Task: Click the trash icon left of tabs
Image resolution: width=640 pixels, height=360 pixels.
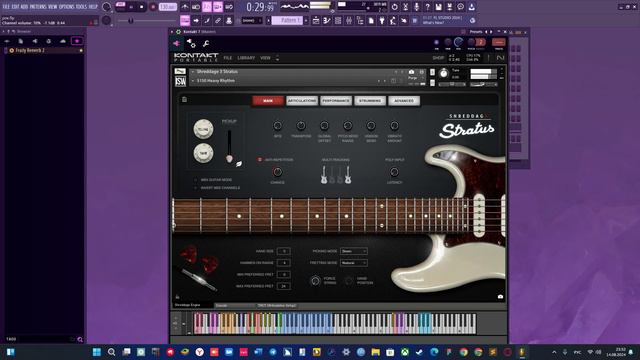Action: tap(184, 100)
